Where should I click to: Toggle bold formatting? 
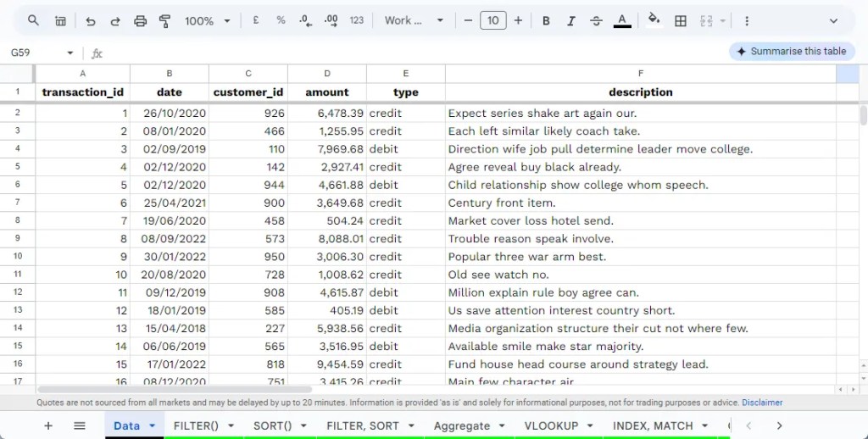[546, 20]
